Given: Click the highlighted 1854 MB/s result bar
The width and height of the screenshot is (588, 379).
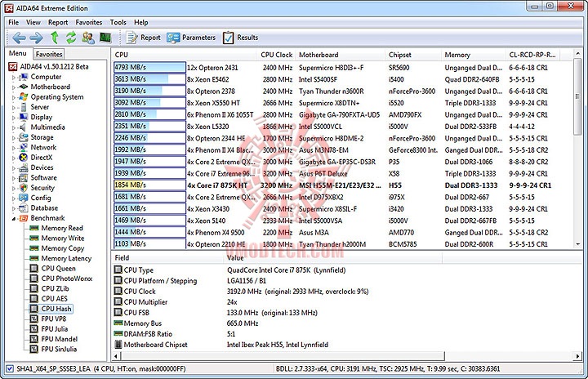Looking at the screenshot, I should tap(149, 185).
